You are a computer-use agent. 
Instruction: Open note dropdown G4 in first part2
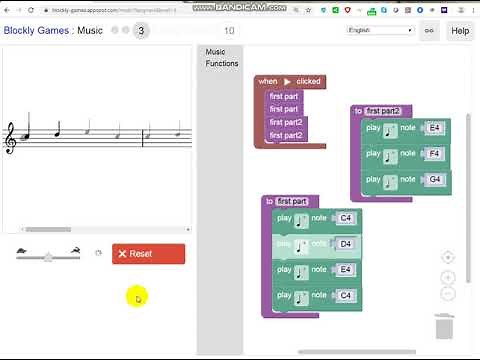434,180
